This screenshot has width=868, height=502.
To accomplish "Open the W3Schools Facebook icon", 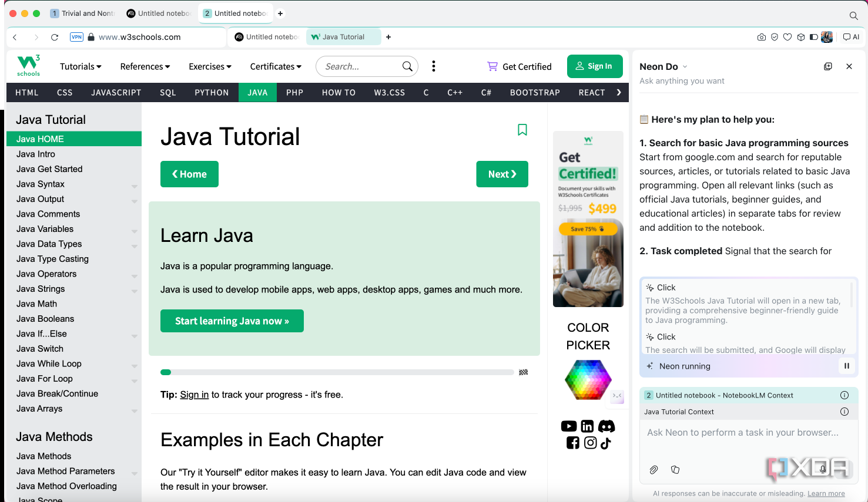I will (573, 443).
